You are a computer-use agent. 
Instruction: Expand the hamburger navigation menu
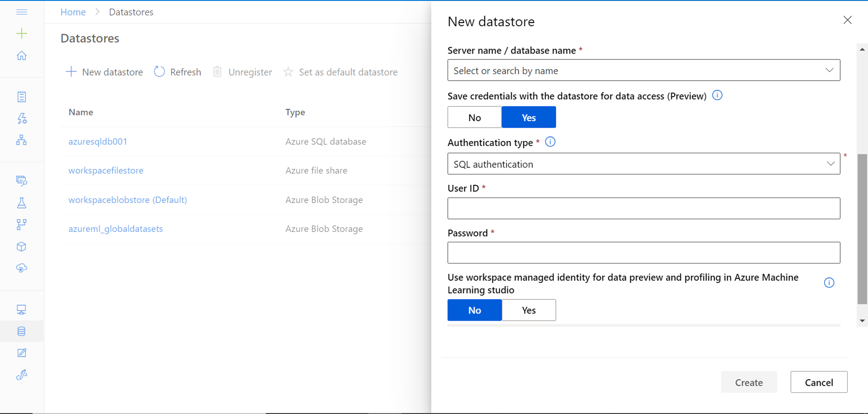22,12
